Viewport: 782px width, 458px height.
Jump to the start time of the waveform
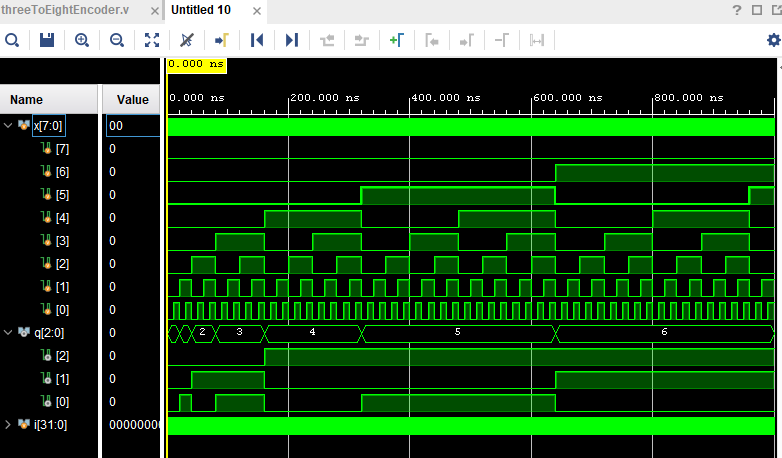(257, 40)
